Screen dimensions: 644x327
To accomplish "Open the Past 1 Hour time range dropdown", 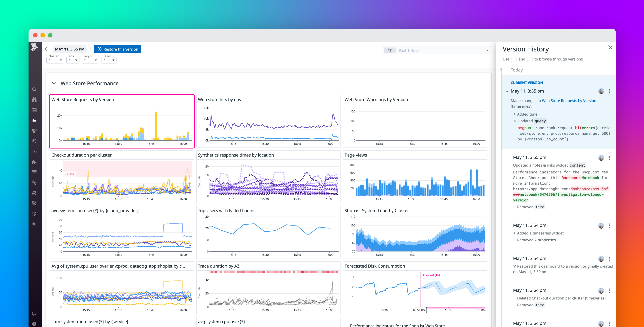I will click(437, 50).
